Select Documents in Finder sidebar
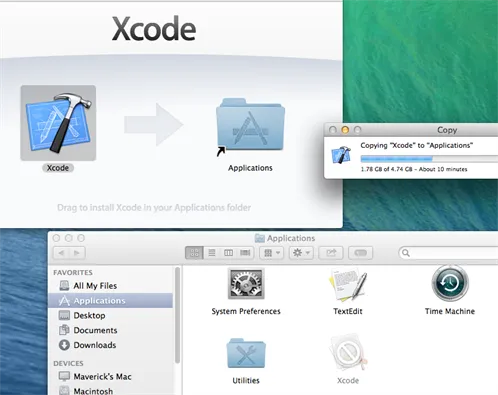 click(x=110, y=330)
